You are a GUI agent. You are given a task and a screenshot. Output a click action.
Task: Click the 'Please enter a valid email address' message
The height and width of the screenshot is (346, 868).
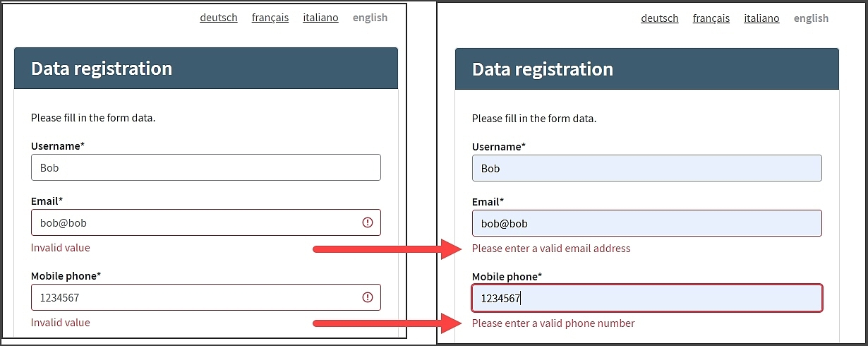[551, 249]
